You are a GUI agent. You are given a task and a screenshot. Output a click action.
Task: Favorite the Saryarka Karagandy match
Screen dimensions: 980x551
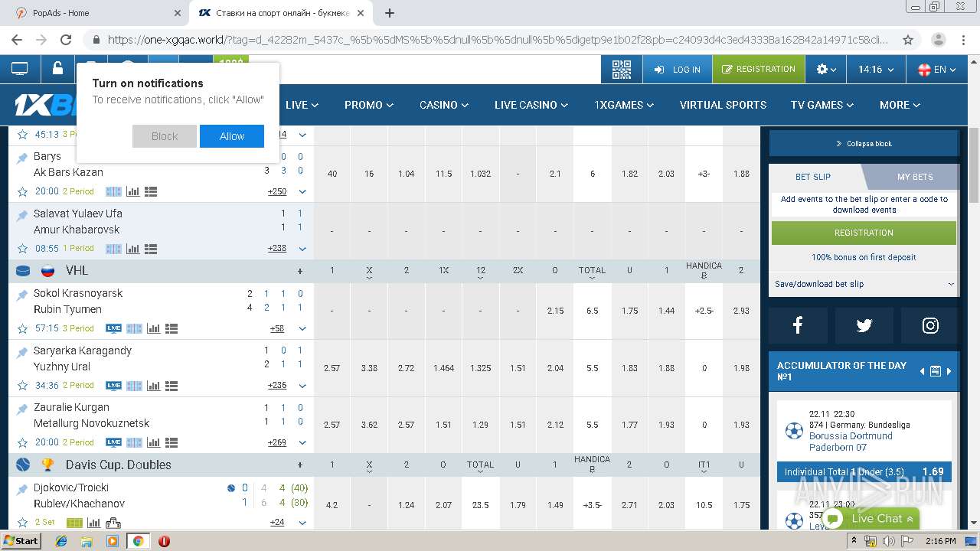point(22,386)
